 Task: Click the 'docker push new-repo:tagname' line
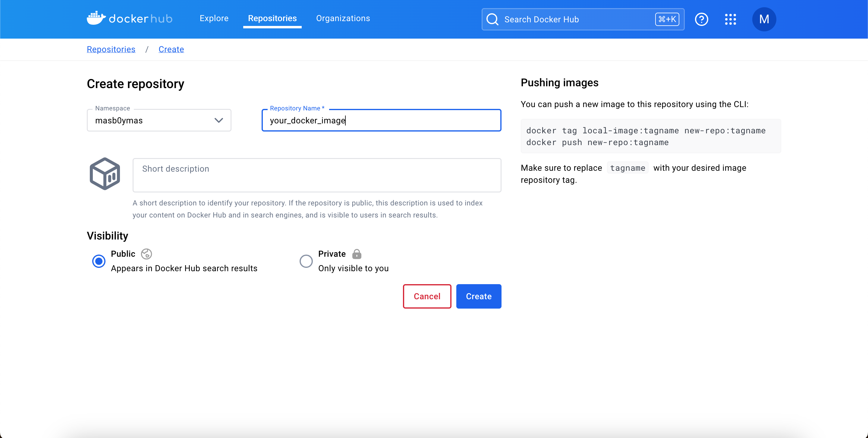coord(597,142)
